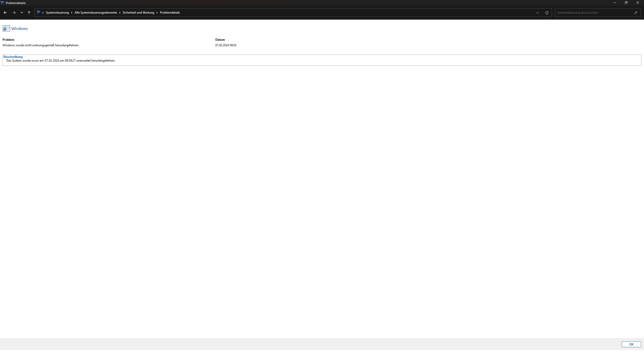Go up one level with up arrow
The width and height of the screenshot is (644, 353).
coord(29,13)
